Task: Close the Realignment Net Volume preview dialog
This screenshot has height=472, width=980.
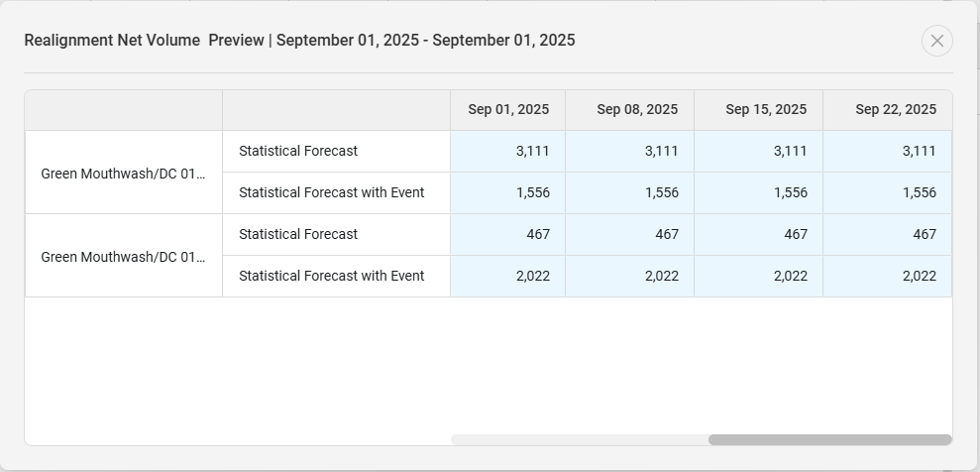Action: point(936,41)
